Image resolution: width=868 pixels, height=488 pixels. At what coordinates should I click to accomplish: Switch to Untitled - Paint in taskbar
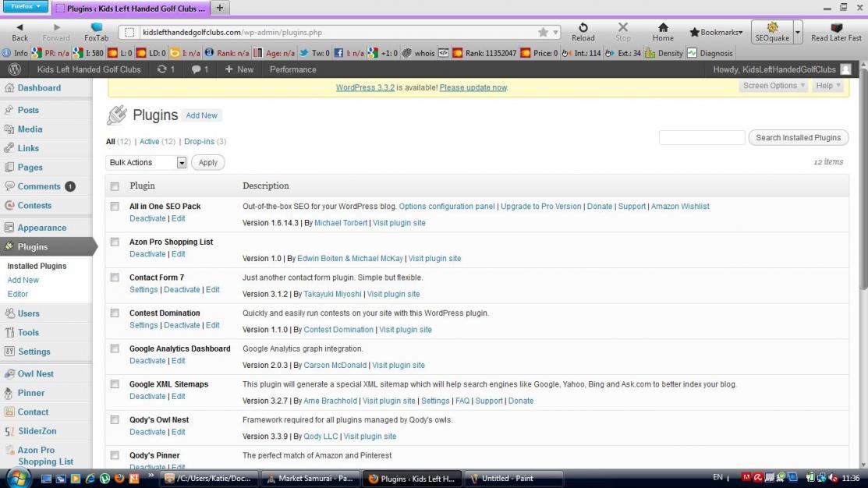pyautogui.click(x=513, y=478)
